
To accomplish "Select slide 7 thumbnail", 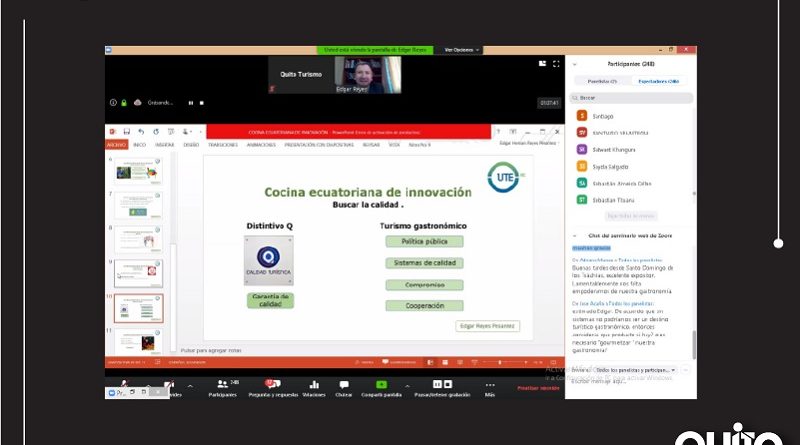I will (x=138, y=205).
